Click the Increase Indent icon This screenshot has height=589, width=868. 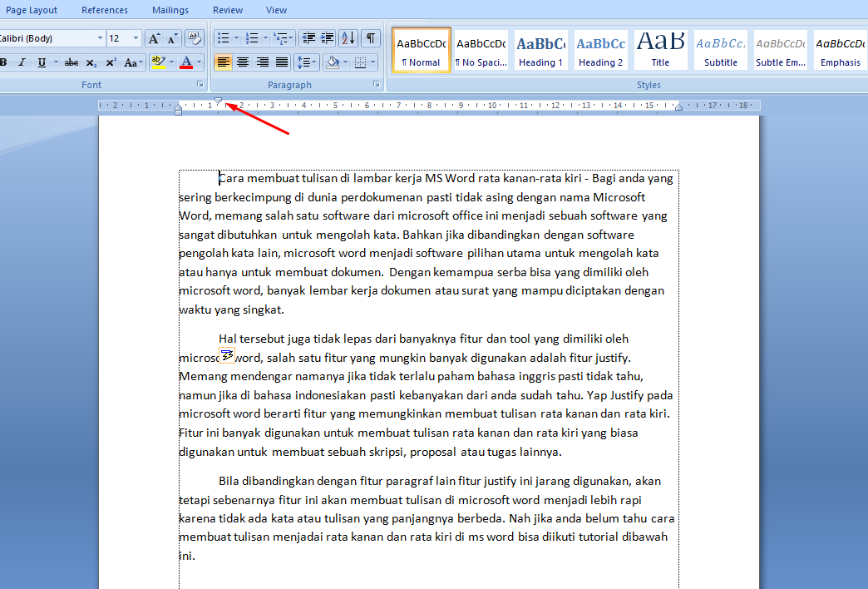326,38
